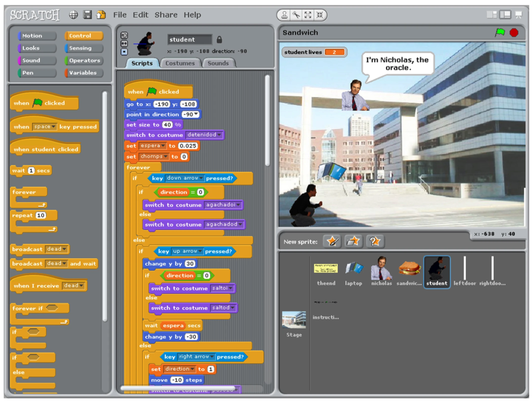Switch to the Costumes tab
Screen dimensions: 532x401
click(180, 63)
